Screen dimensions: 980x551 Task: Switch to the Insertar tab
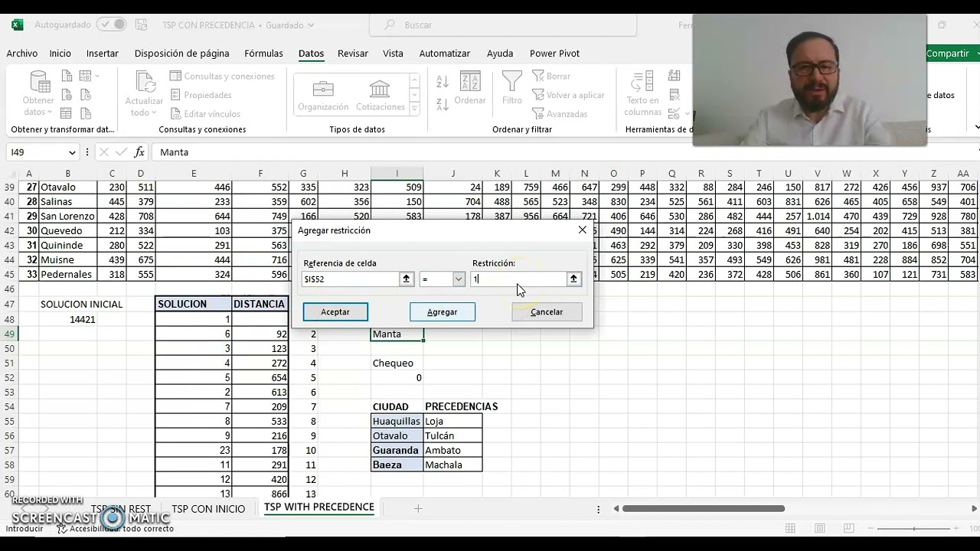(103, 54)
